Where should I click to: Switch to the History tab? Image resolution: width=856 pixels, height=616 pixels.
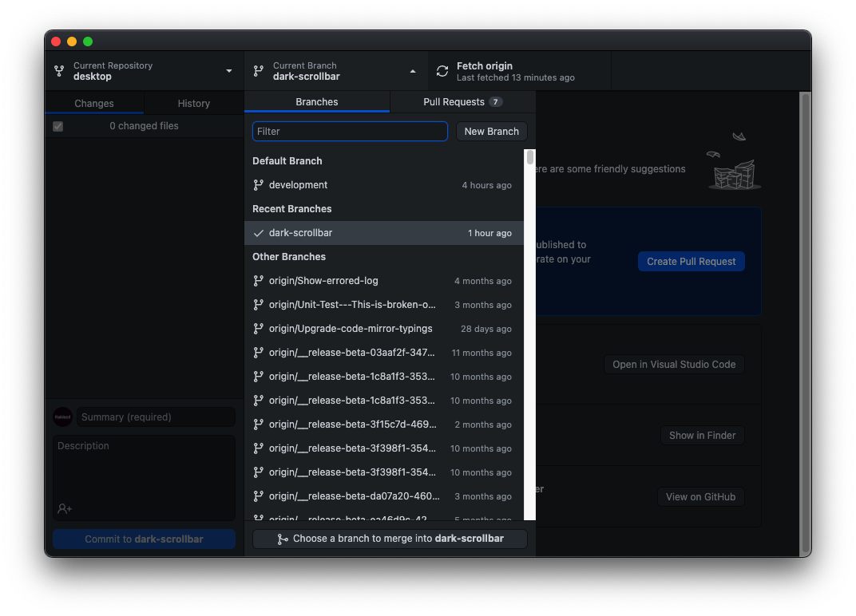194,103
